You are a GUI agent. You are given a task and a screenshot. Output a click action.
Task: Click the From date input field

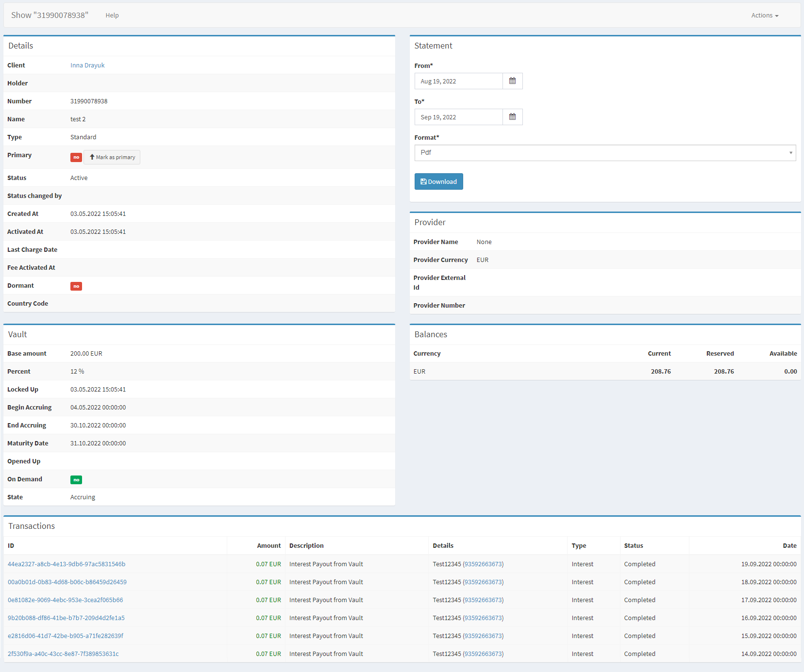(x=458, y=81)
